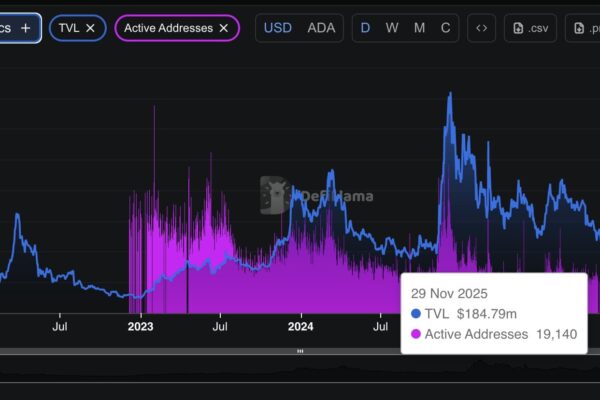Click the blue TVL dot in tooltip
600x400 pixels.
coord(416,314)
